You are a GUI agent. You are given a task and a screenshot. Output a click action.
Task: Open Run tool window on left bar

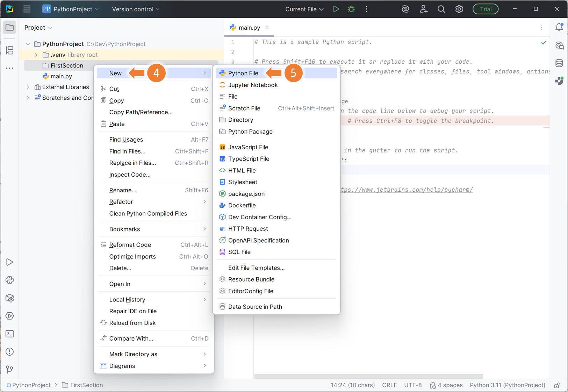click(10, 262)
